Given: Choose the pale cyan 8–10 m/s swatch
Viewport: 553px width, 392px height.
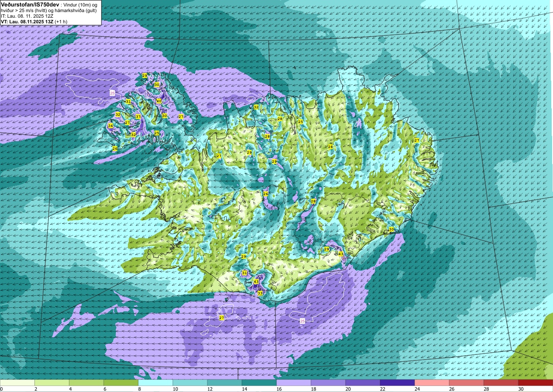Looking at the screenshot, I should click(156, 383).
